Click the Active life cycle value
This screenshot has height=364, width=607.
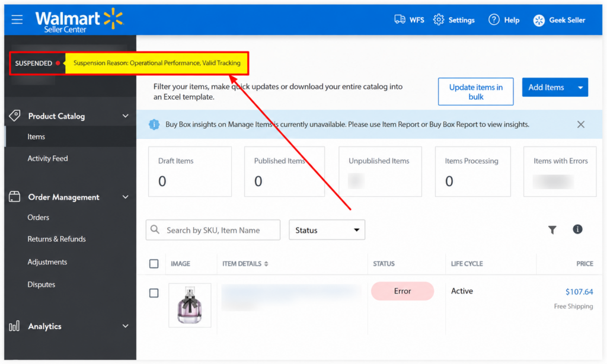pyautogui.click(x=462, y=291)
